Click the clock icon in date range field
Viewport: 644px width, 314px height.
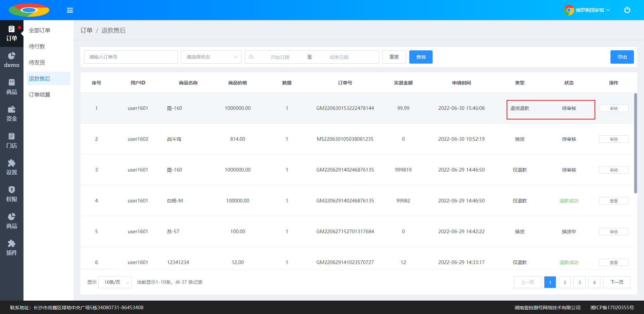click(251, 57)
